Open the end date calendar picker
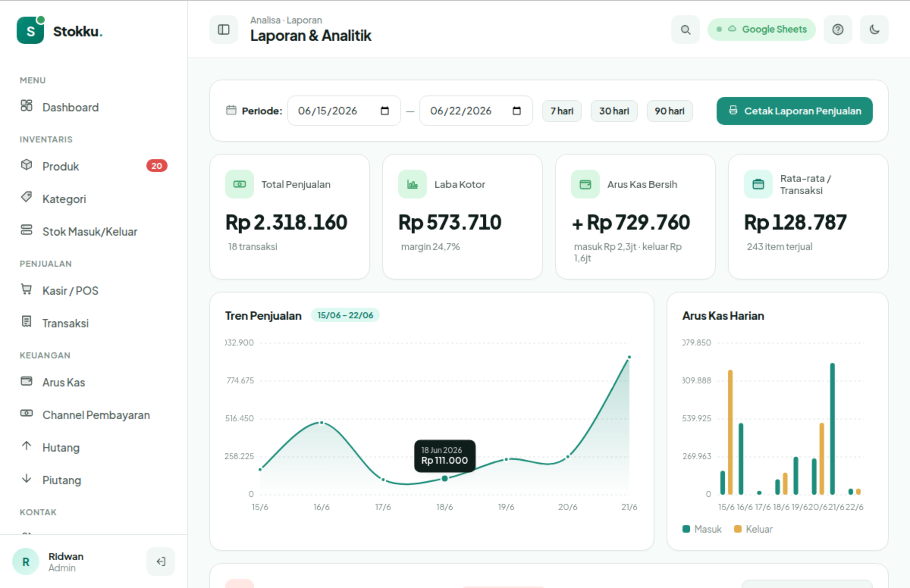The width and height of the screenshot is (910, 588). coord(516,111)
